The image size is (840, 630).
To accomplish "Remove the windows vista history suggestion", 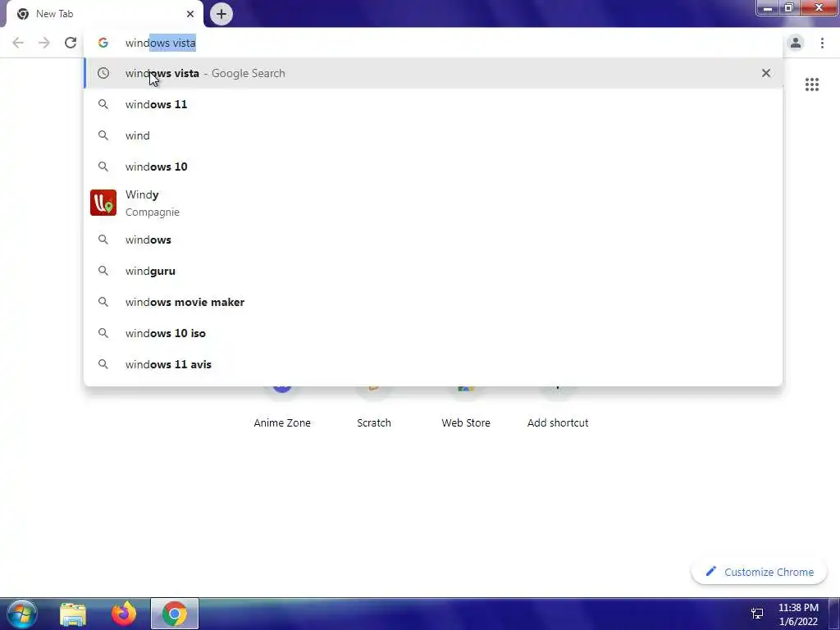I will pyautogui.click(x=766, y=73).
